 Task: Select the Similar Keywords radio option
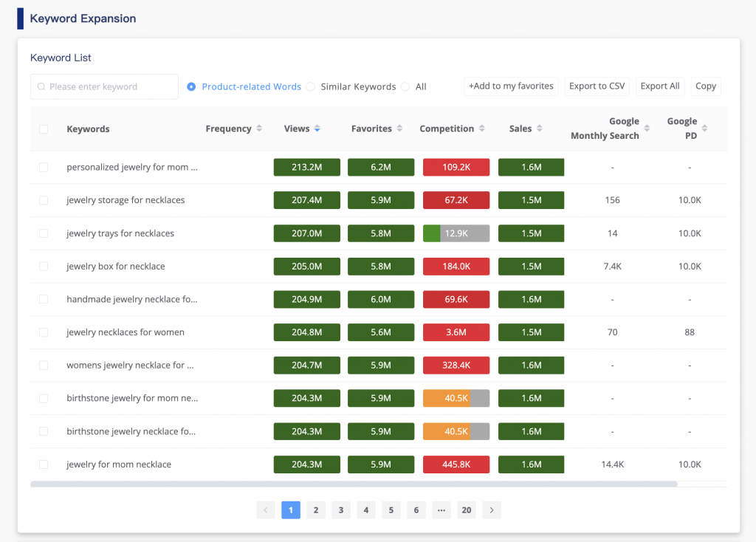pyautogui.click(x=311, y=86)
